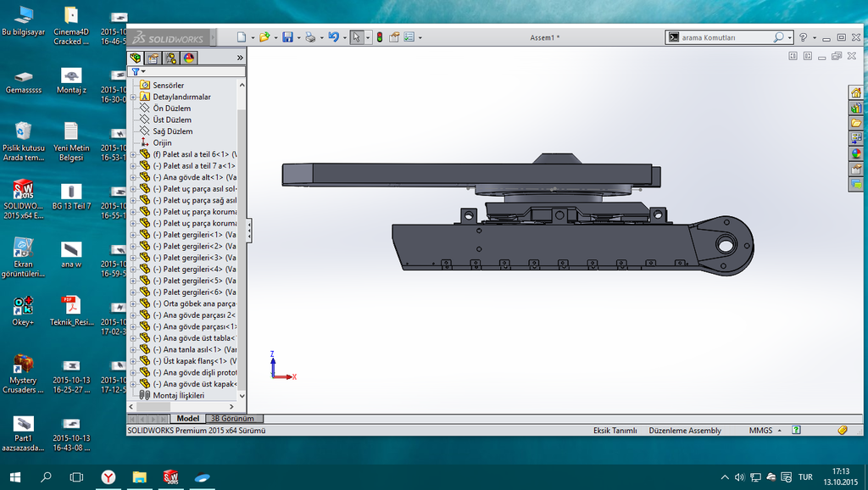
Task: Select the Ön Düzlem plane
Action: click(171, 109)
